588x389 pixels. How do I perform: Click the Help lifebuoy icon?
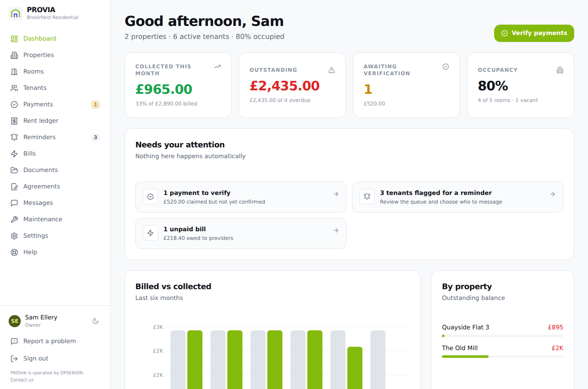click(14, 252)
